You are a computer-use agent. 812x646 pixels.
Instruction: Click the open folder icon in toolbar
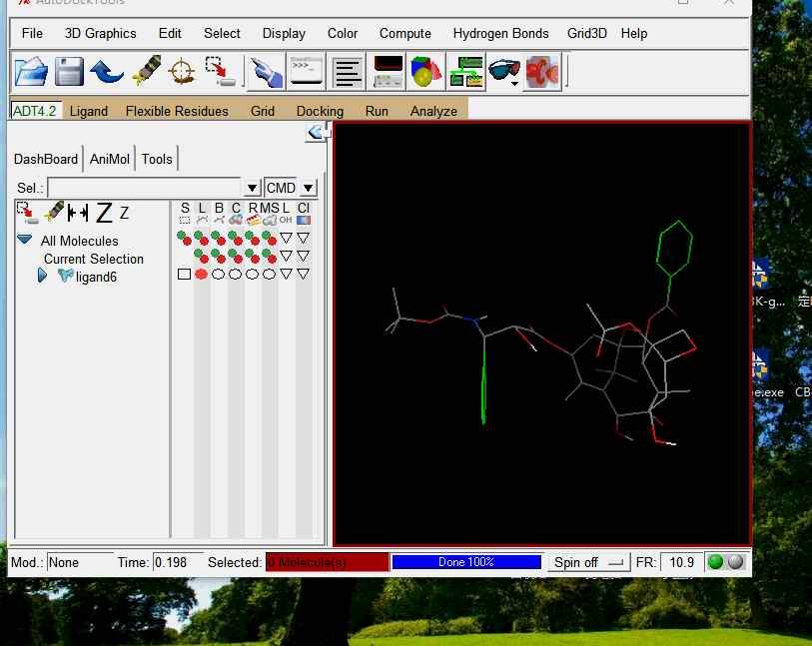coord(31,72)
